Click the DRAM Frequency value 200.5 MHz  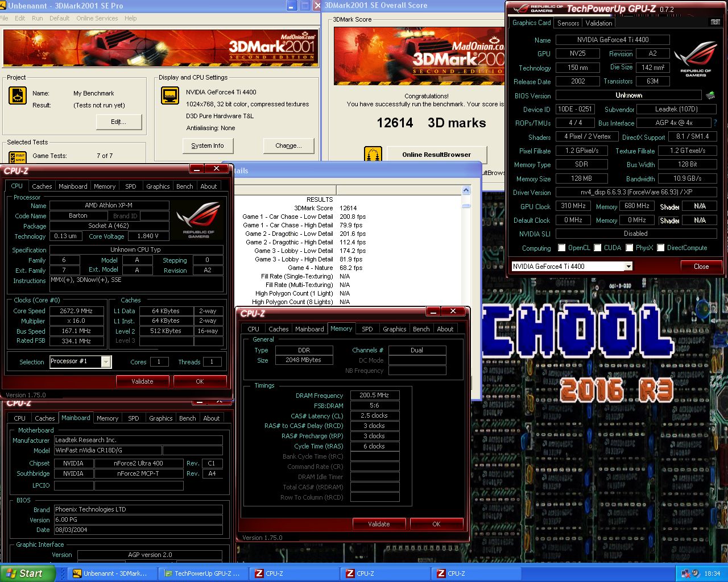point(374,395)
